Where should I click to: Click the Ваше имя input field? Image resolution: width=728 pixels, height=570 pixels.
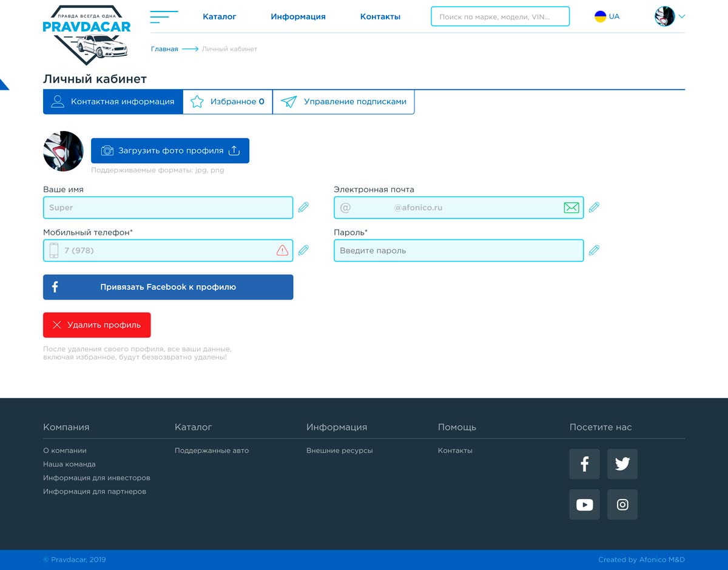pyautogui.click(x=168, y=208)
